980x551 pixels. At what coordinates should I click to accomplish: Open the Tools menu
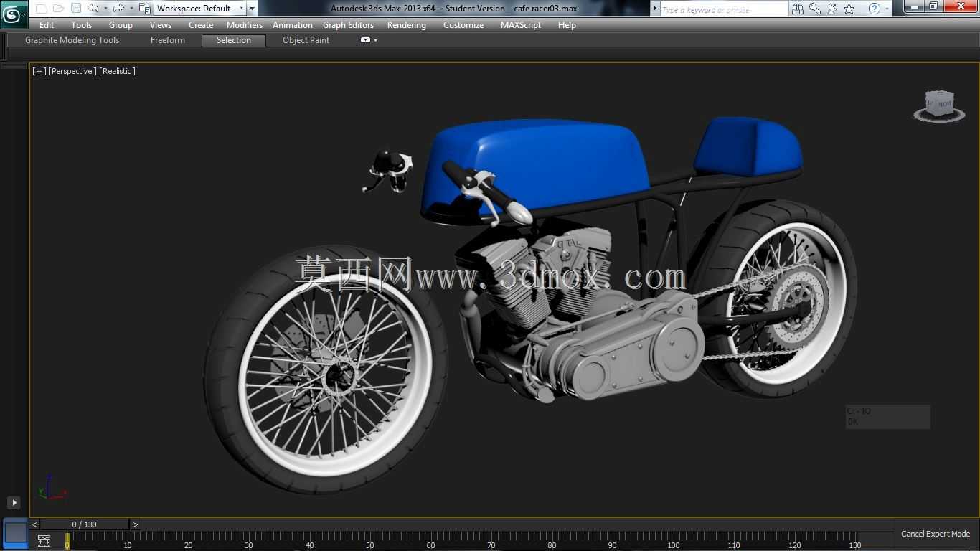tap(82, 25)
